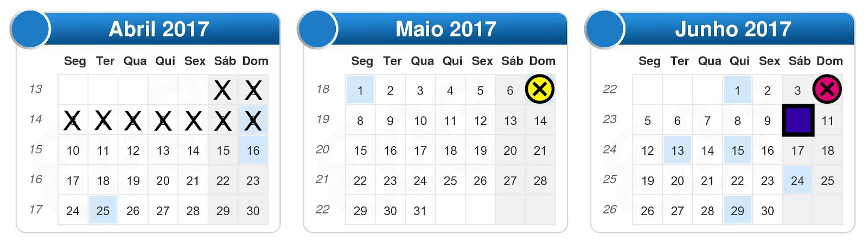Click the crossed-out Sunday highlighted in April week 14
The image size is (868, 245).
tap(253, 121)
